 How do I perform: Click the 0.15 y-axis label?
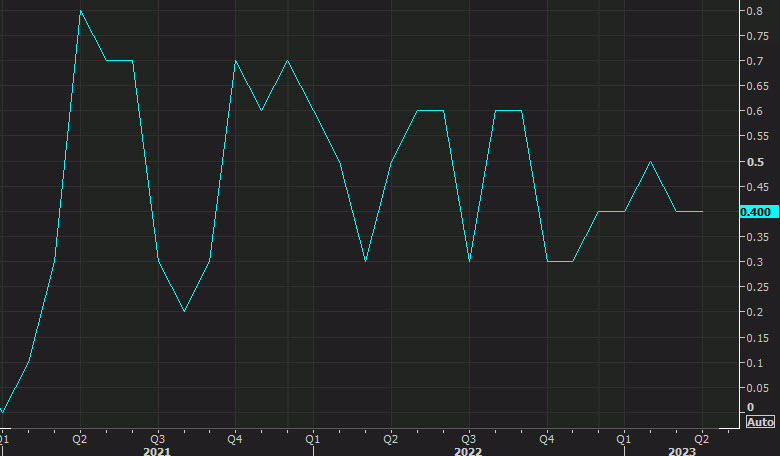coord(757,338)
